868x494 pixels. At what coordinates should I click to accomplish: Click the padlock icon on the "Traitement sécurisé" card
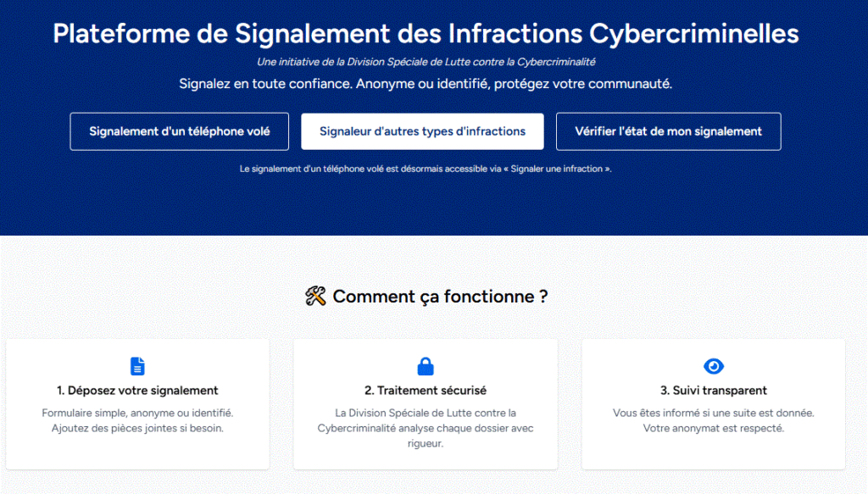pos(425,365)
